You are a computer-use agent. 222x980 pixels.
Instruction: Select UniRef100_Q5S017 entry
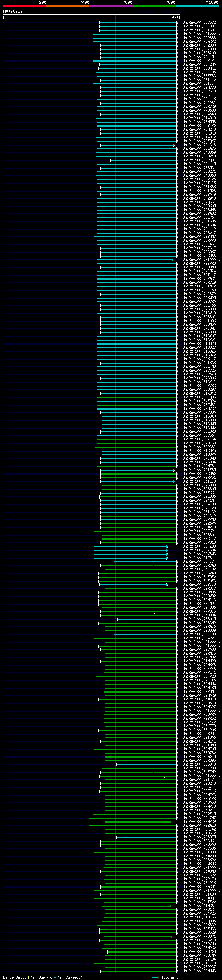click(199, 233)
